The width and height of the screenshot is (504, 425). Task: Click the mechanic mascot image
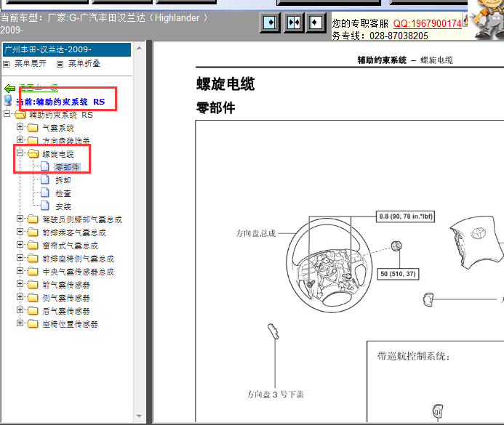point(487,20)
